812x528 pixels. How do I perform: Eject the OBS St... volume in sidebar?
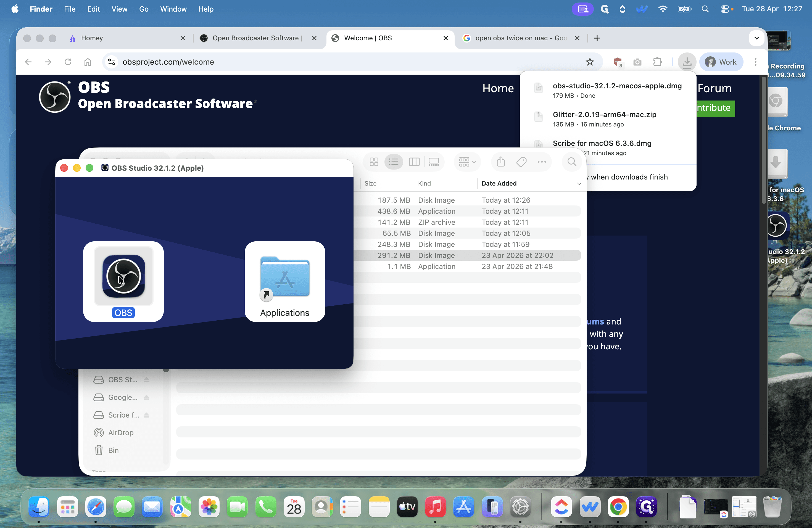click(146, 380)
